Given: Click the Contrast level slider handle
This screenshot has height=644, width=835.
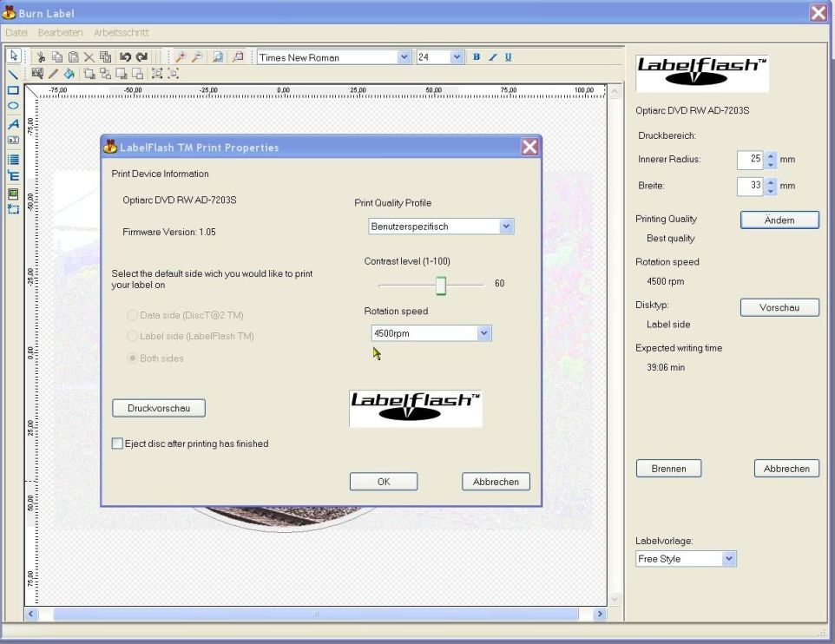Looking at the screenshot, I should [441, 285].
